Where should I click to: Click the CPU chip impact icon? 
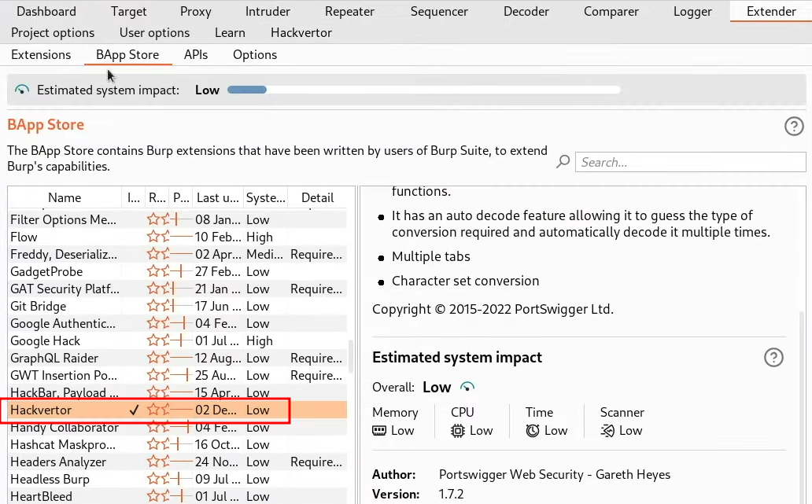458,430
